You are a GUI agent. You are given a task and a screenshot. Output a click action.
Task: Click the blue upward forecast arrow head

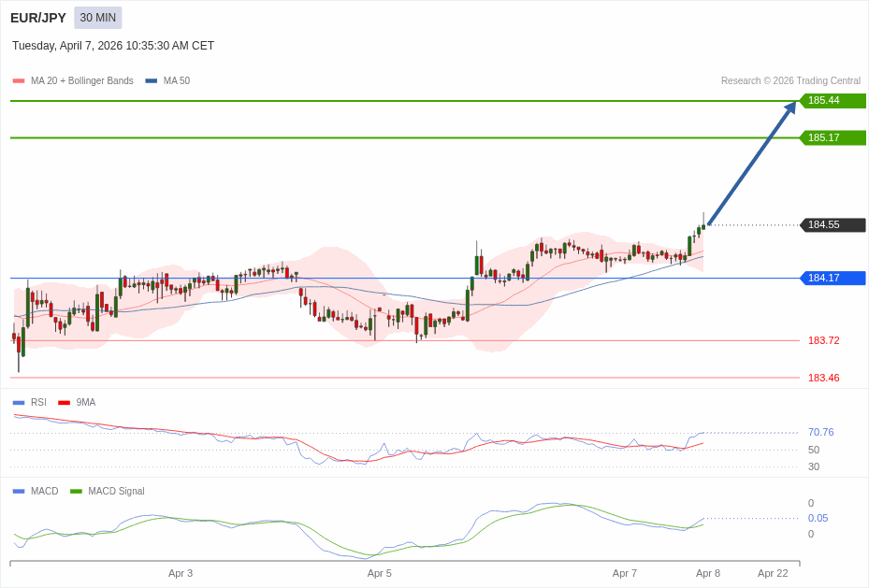click(791, 107)
